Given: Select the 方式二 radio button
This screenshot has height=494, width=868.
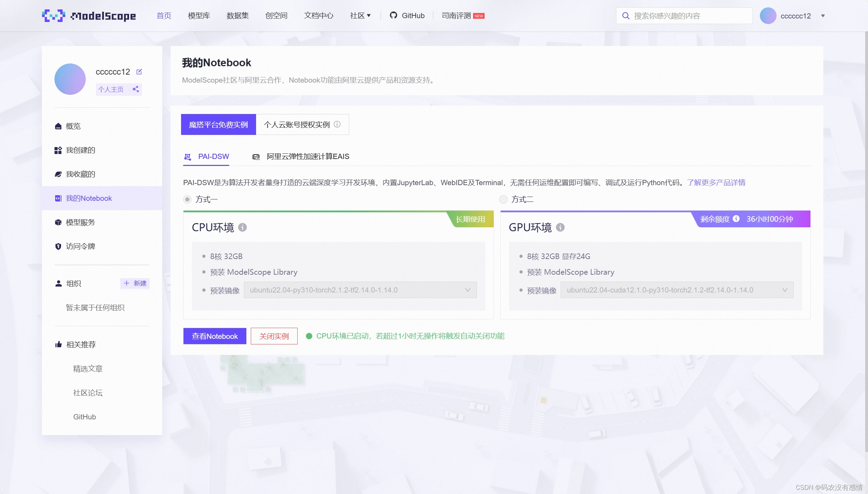Looking at the screenshot, I should (x=503, y=199).
